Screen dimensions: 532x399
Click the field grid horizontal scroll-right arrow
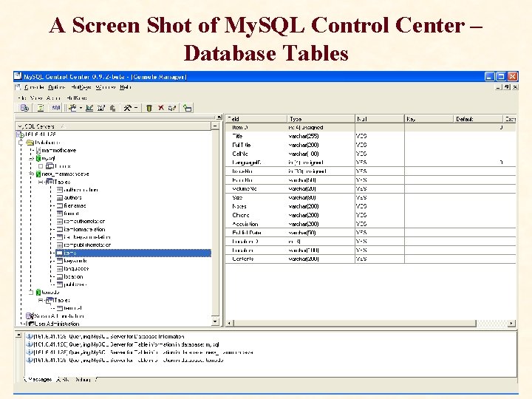[x=511, y=323]
